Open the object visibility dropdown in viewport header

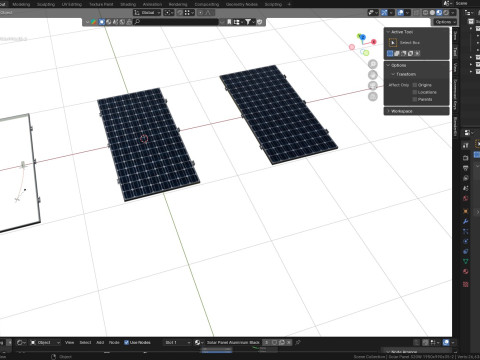click(x=373, y=13)
